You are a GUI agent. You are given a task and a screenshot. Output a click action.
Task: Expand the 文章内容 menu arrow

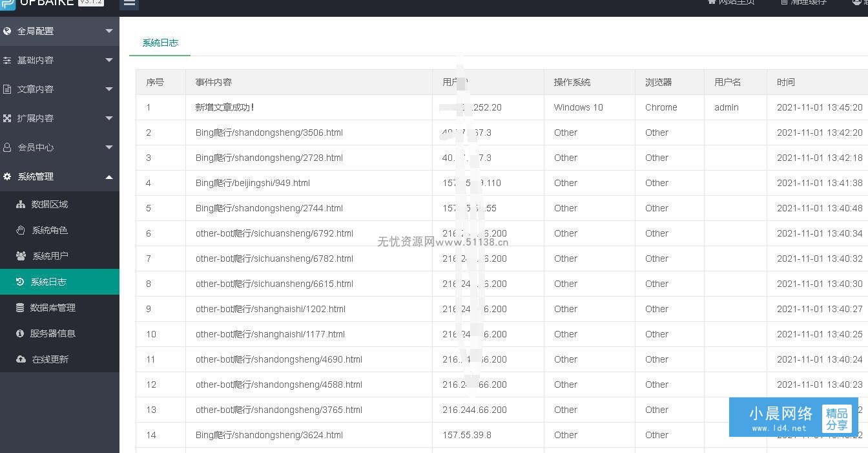click(109, 89)
